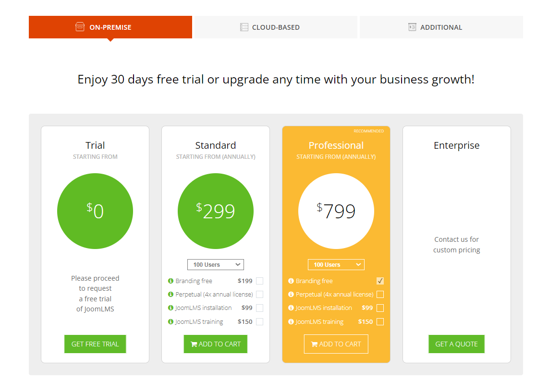
Task: Click info icon beside Professional JoomLMS installation
Action: coord(291,308)
